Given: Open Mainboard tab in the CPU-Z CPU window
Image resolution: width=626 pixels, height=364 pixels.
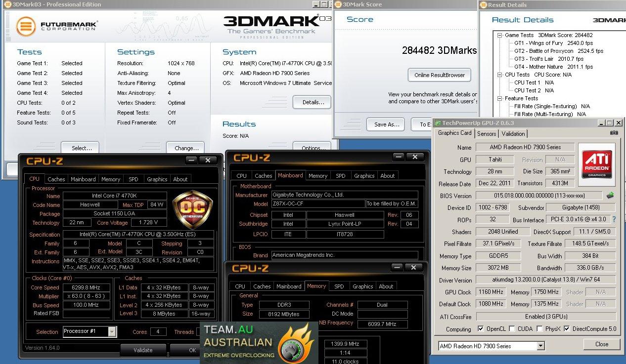Looking at the screenshot, I should pos(83,179).
